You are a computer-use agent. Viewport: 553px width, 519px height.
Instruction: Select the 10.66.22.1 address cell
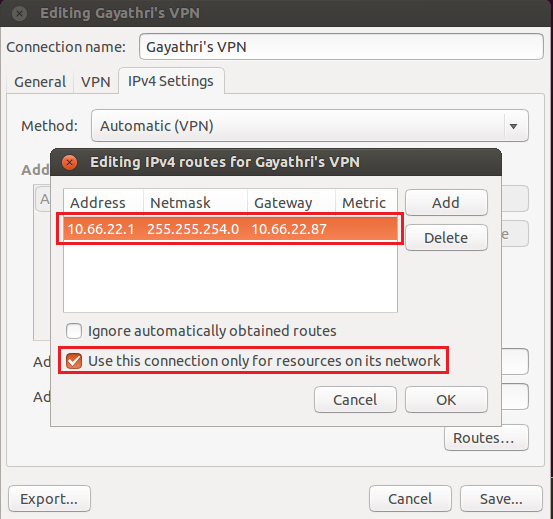click(101, 229)
